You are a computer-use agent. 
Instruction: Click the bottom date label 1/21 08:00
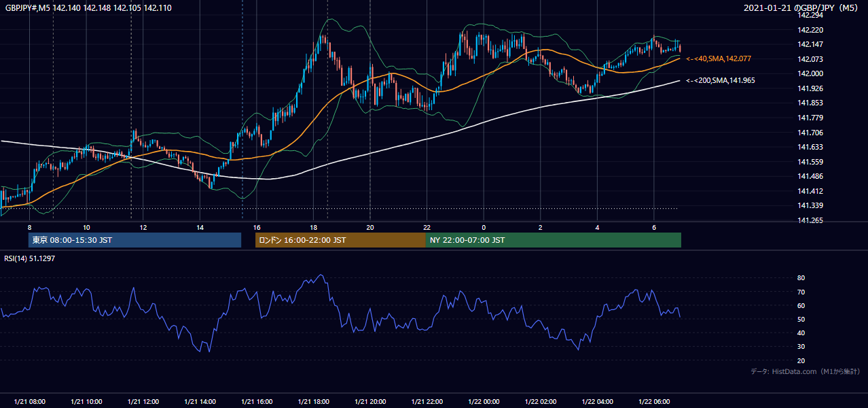29,401
